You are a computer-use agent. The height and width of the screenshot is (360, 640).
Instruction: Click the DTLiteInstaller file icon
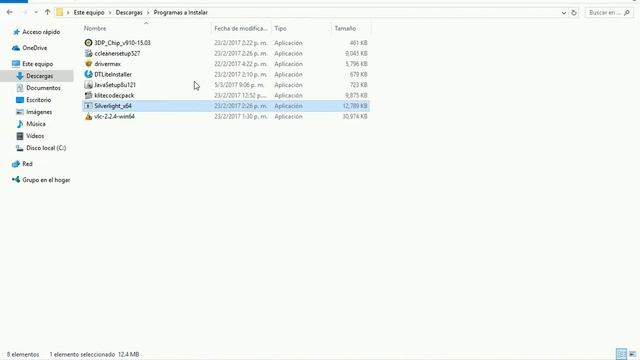pyautogui.click(x=88, y=74)
